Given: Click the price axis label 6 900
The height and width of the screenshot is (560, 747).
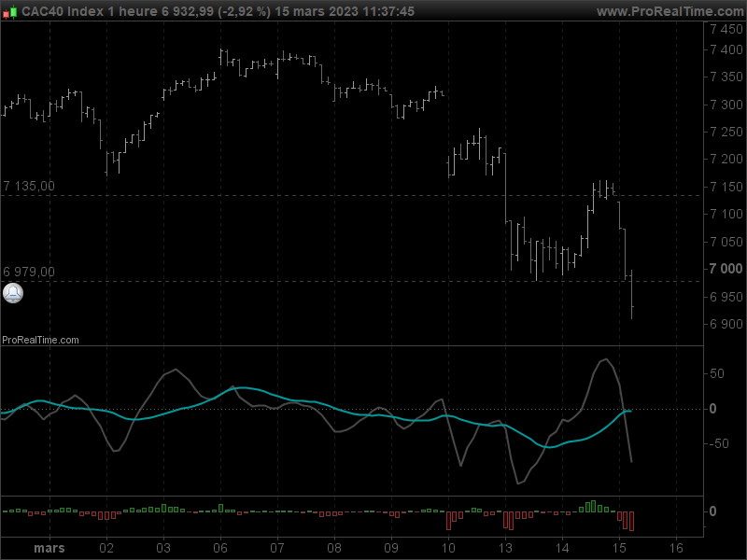Looking at the screenshot, I should [726, 324].
